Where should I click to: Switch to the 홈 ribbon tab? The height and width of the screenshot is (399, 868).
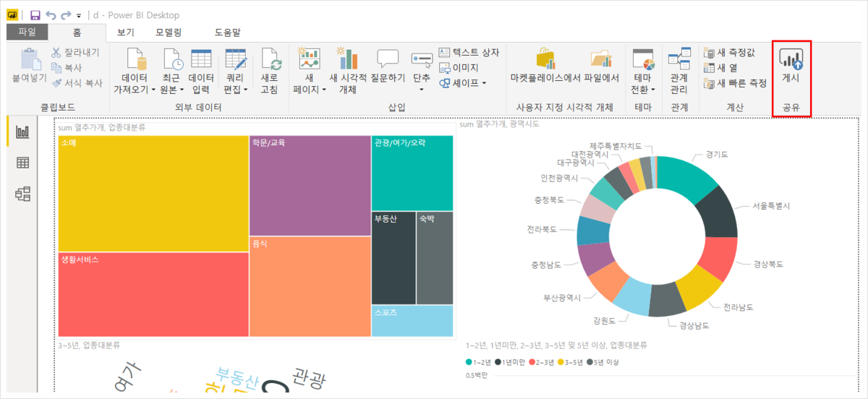(x=77, y=33)
